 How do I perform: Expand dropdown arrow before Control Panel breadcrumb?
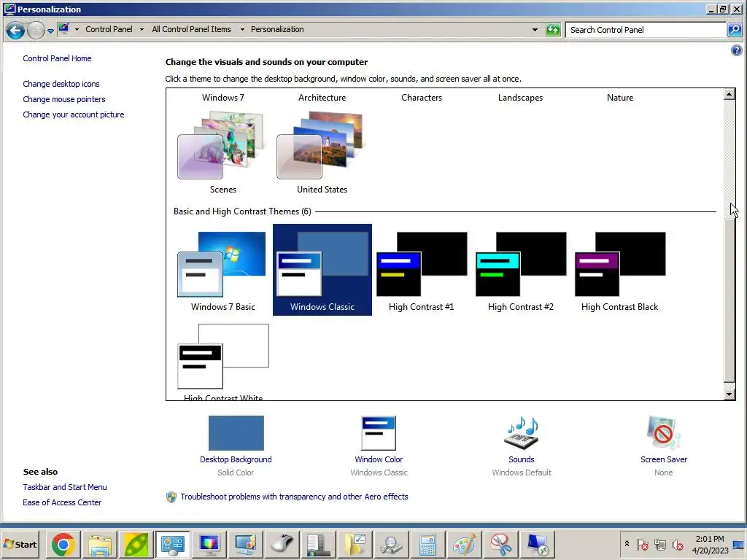(x=77, y=29)
